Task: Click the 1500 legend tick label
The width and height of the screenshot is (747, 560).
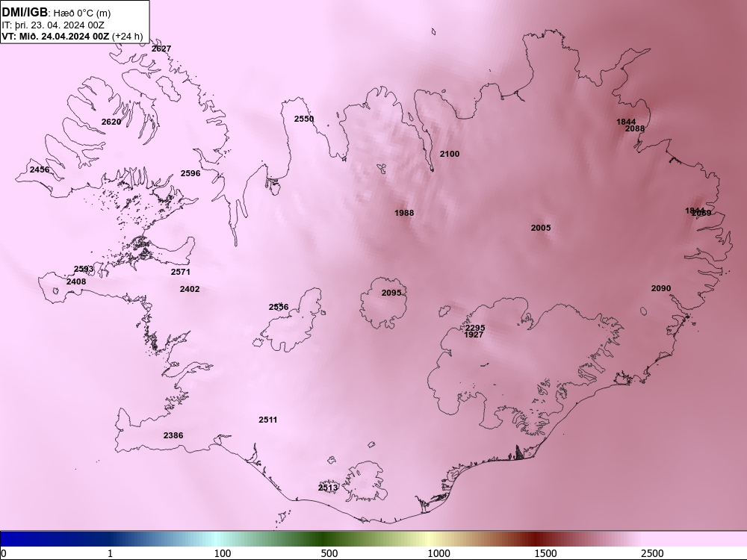Action: (545, 553)
